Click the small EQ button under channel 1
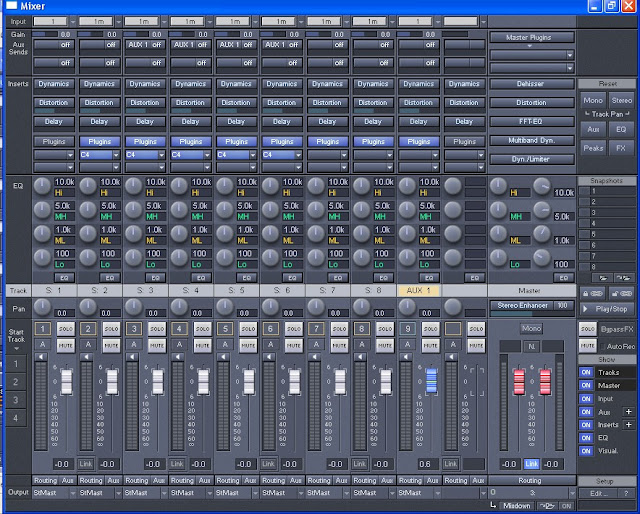 64,276
